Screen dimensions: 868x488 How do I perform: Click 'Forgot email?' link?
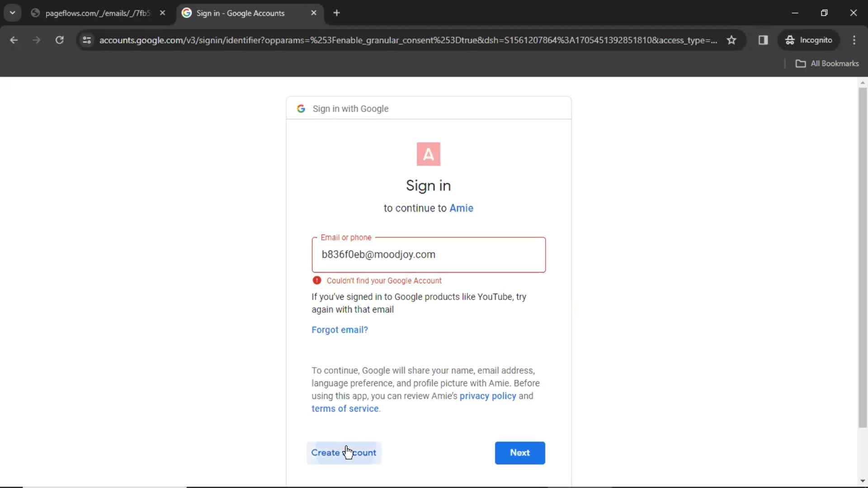[340, 329]
